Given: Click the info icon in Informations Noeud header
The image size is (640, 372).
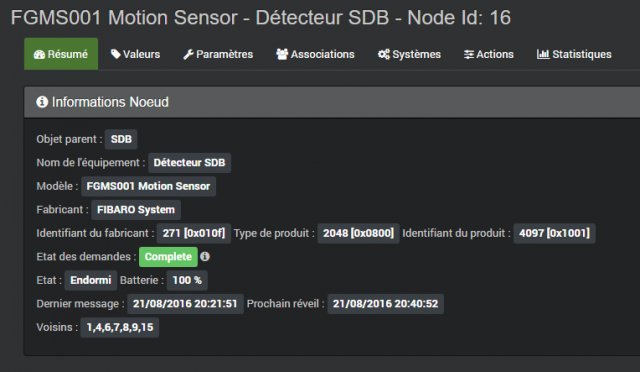Looking at the screenshot, I should (x=42, y=102).
